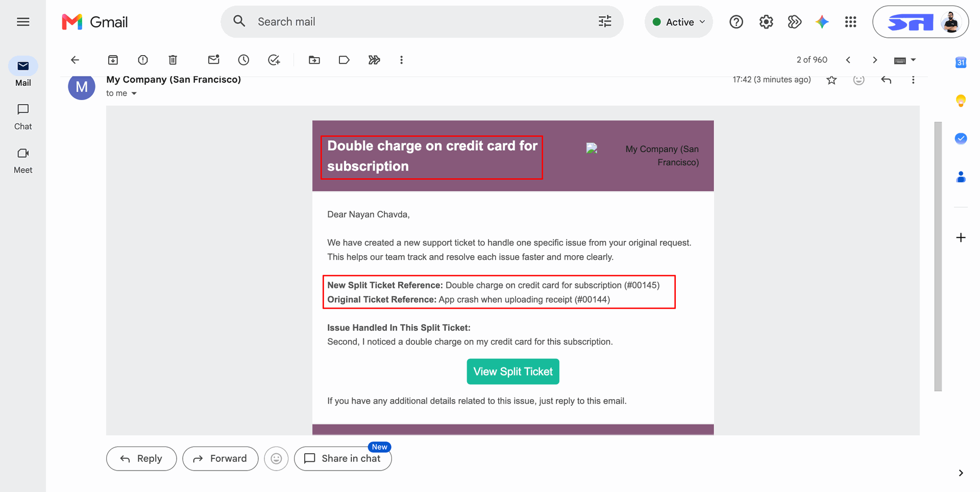Click 'Dear Nayan Chavda,' greeting text

(x=369, y=214)
